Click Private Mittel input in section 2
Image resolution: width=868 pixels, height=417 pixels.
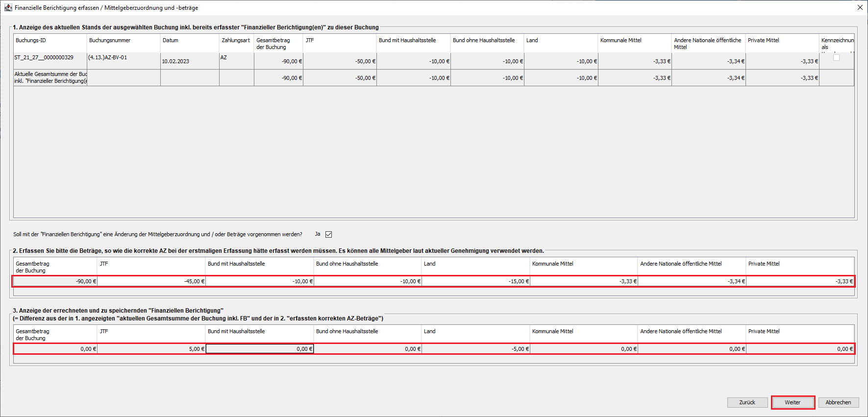point(800,281)
